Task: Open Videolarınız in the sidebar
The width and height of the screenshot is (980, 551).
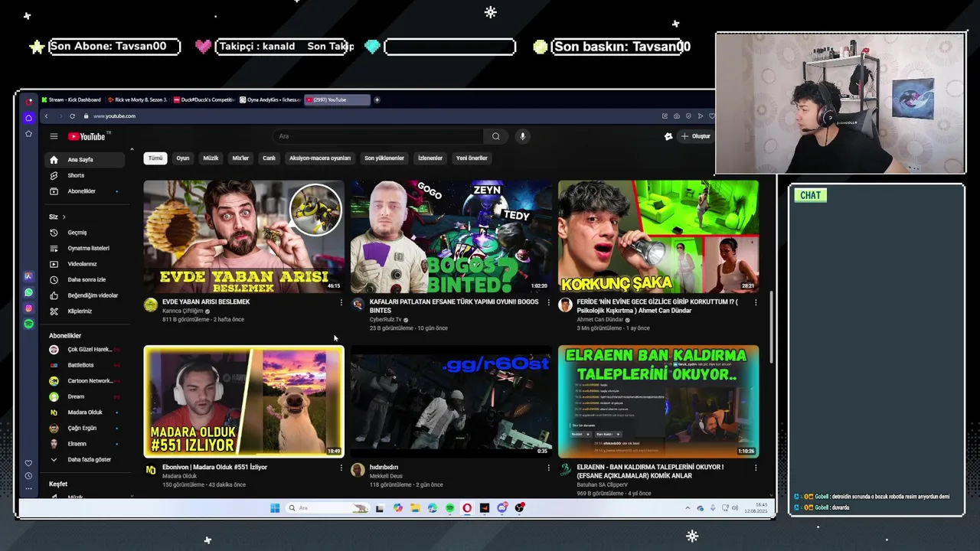Action: pyautogui.click(x=84, y=264)
